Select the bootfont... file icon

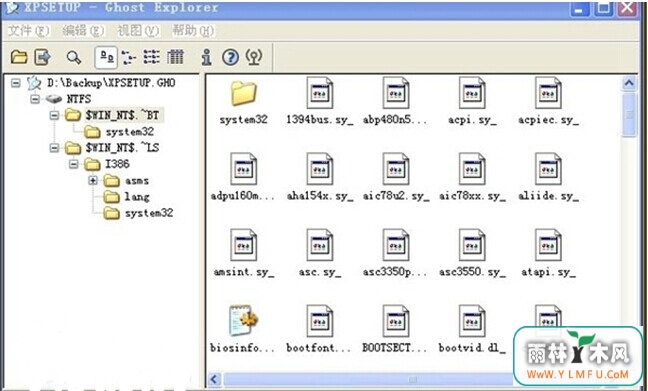click(x=319, y=321)
